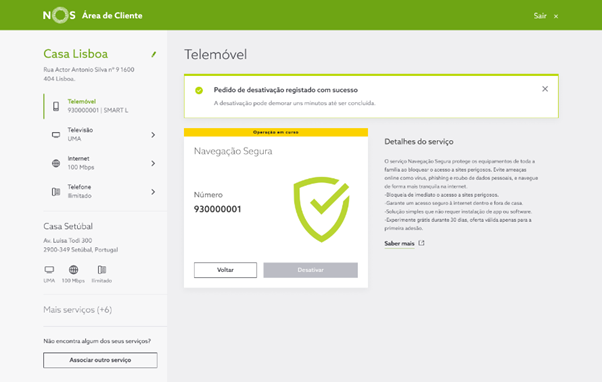Open the Televisão UMA service item

coord(101,134)
